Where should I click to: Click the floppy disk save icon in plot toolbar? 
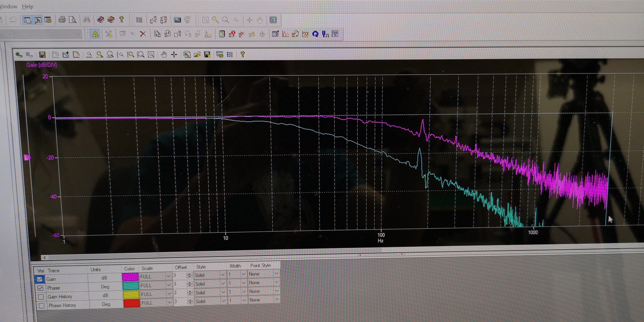pyautogui.click(x=42, y=55)
